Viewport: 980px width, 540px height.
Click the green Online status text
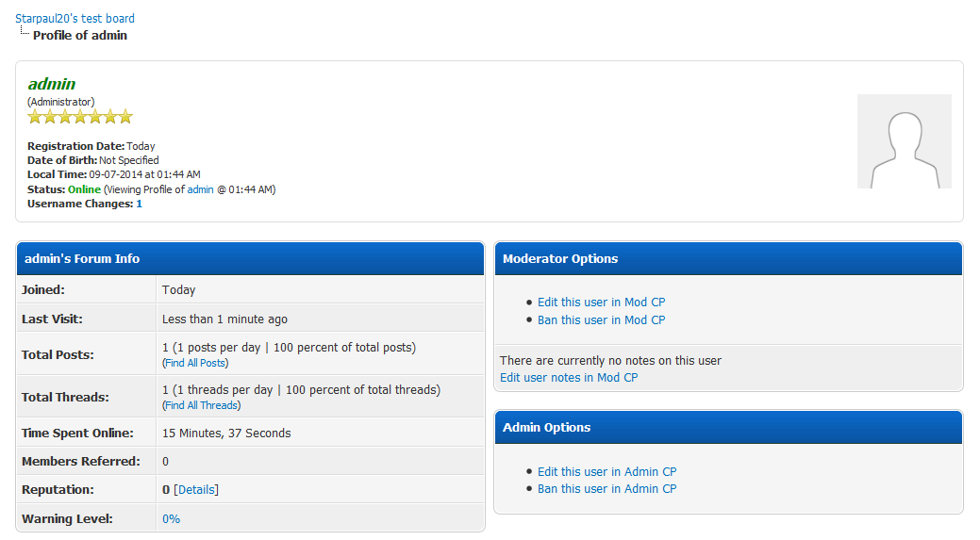tap(84, 189)
